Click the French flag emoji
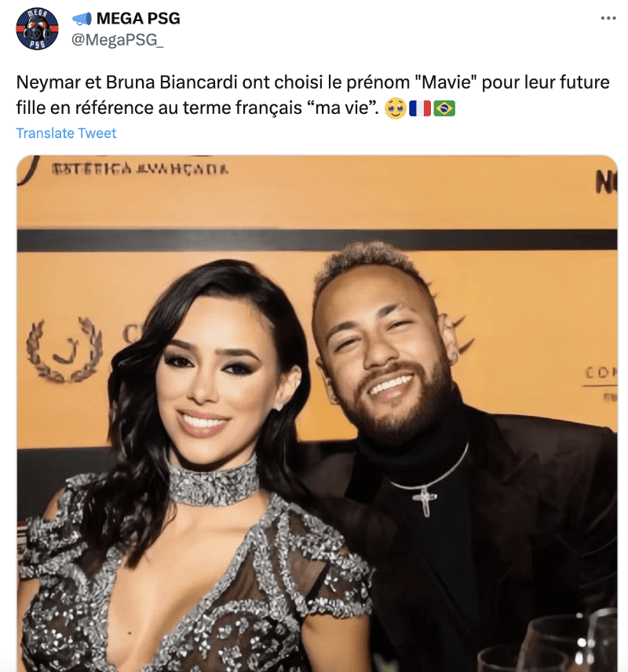The image size is (628, 672). point(420,108)
